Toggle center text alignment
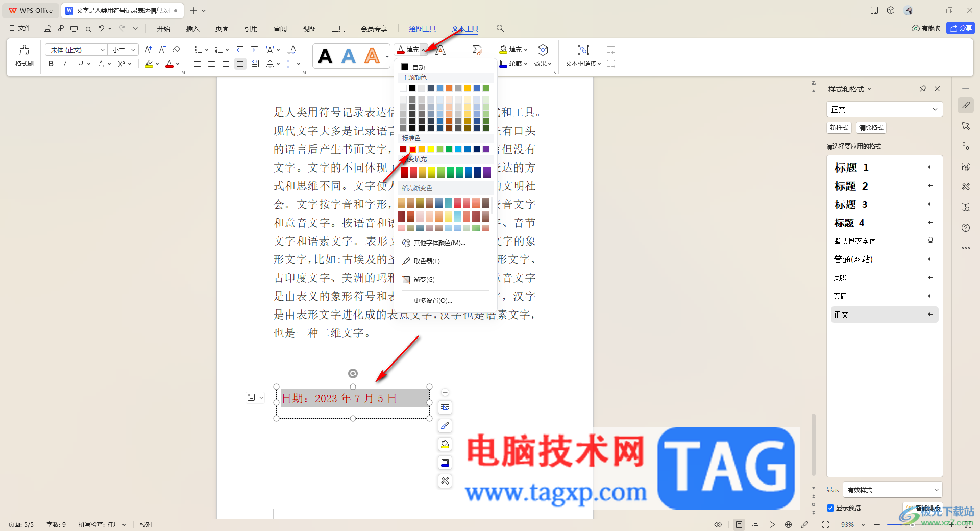Image resolution: width=980 pixels, height=531 pixels. tap(211, 64)
